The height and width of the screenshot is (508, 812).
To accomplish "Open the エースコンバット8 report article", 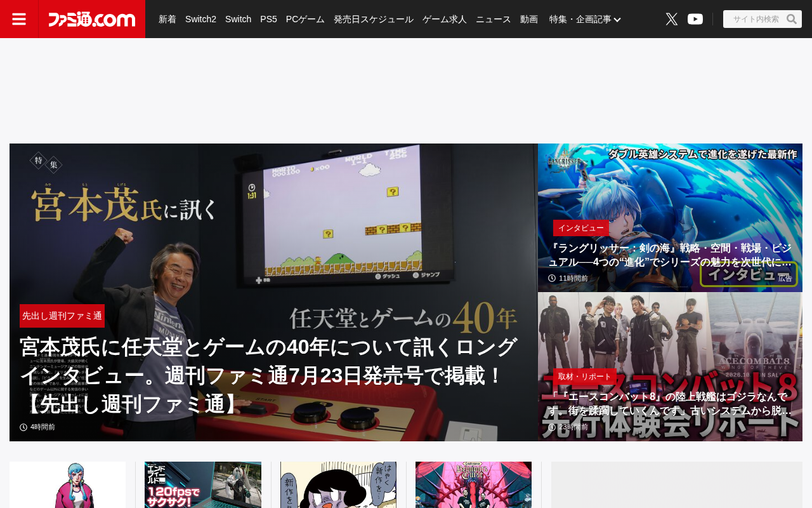I will coord(670,403).
